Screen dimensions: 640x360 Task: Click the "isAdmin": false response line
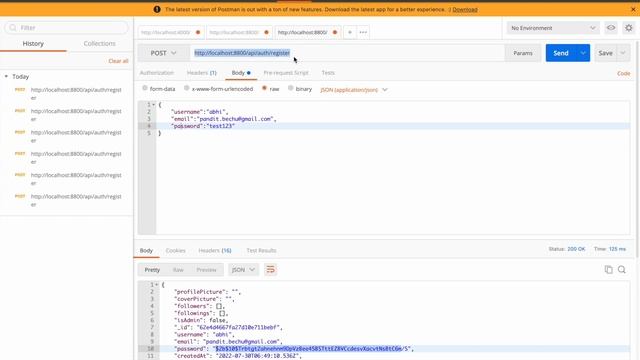tap(201, 320)
